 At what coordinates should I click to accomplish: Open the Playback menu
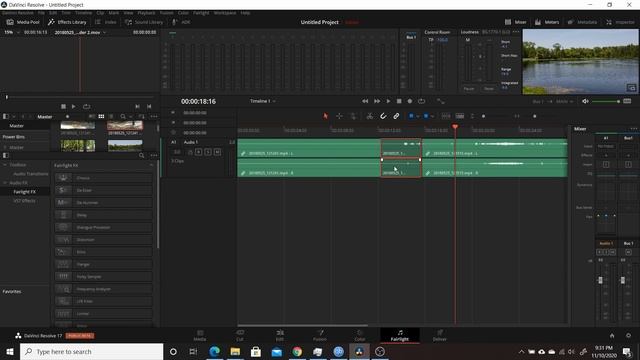146,13
